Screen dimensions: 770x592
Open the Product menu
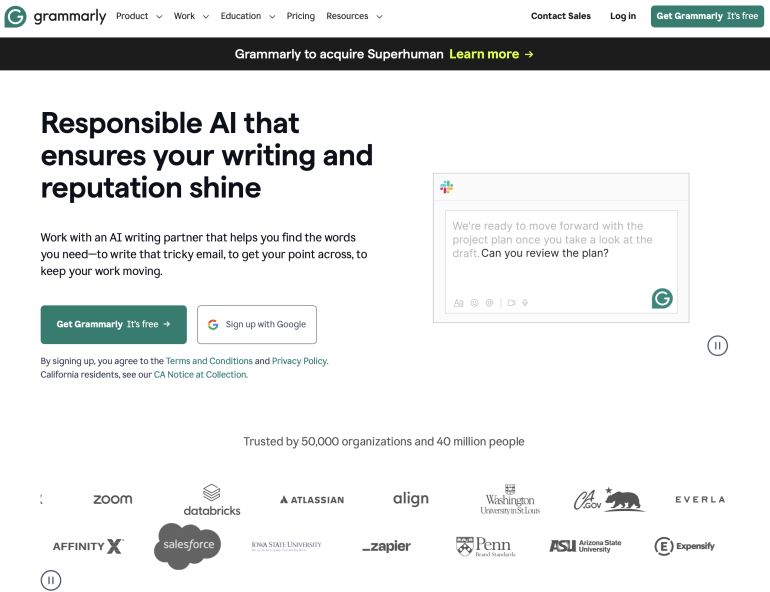pos(132,16)
